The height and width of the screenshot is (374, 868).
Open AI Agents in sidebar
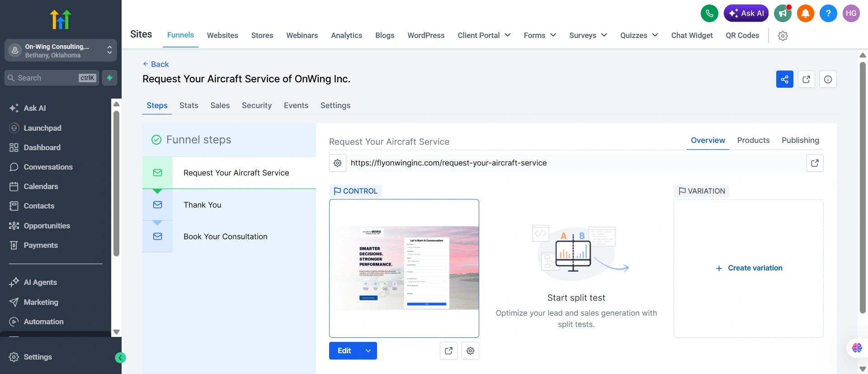tap(33, 282)
